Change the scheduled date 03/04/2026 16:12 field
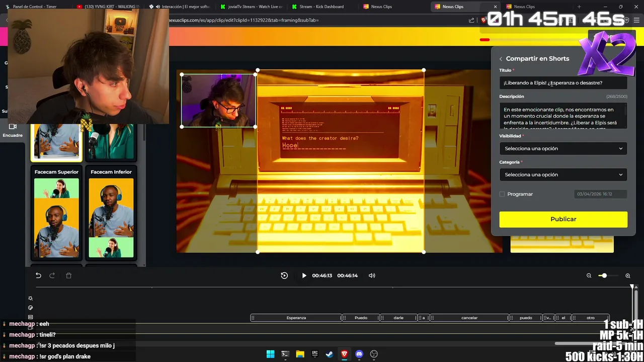 coord(601,194)
